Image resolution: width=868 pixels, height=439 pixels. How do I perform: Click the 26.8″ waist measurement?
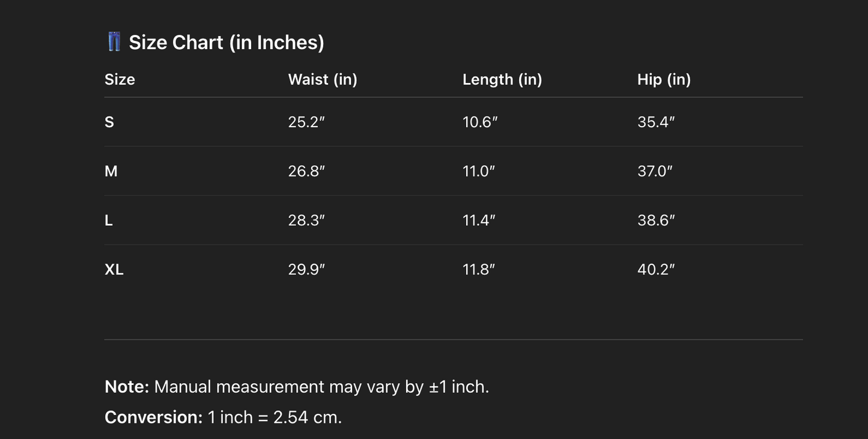pos(306,171)
